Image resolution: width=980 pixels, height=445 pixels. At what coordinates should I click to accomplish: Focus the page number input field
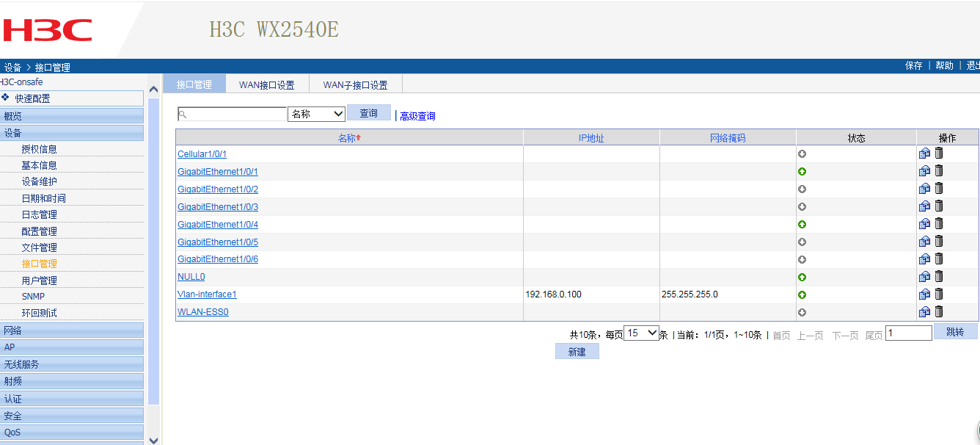tap(909, 333)
